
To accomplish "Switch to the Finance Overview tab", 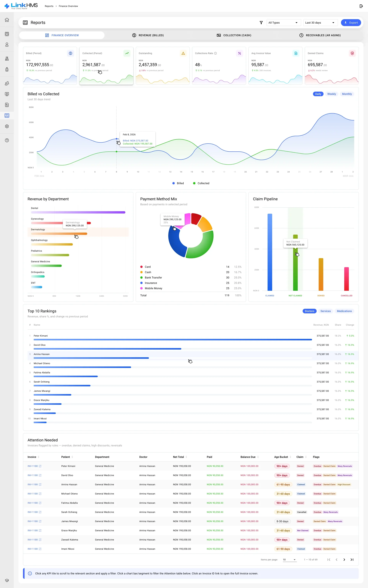I will click(x=62, y=35).
